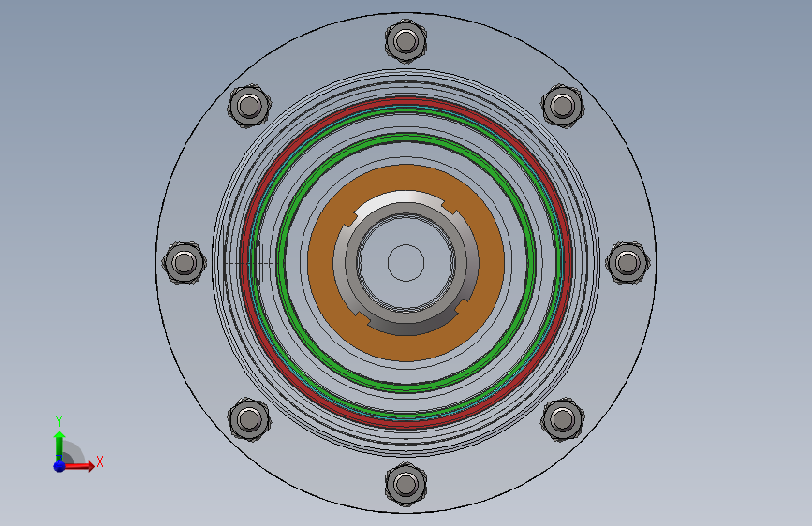Click the green Y axis arrow of triad

59,446
